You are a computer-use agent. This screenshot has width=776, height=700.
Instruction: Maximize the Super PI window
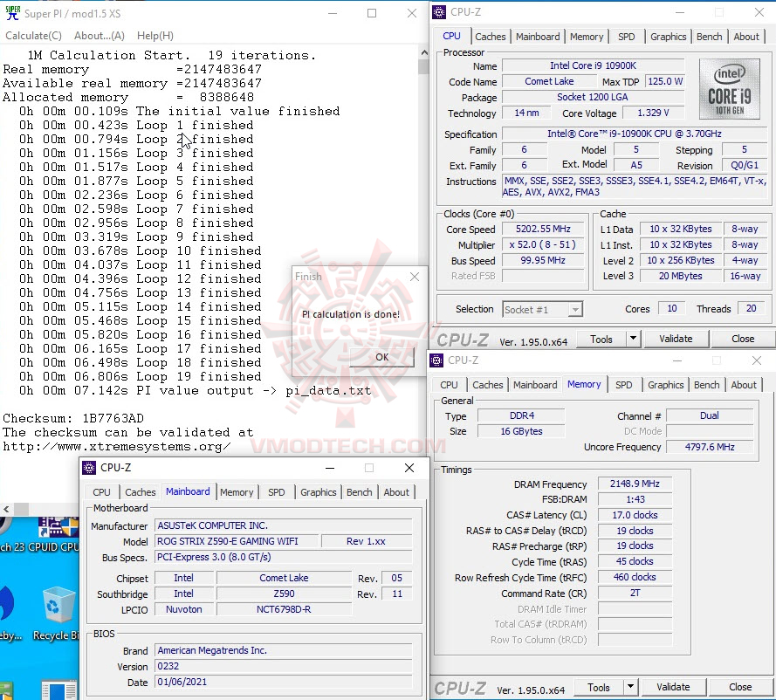pyautogui.click(x=372, y=13)
